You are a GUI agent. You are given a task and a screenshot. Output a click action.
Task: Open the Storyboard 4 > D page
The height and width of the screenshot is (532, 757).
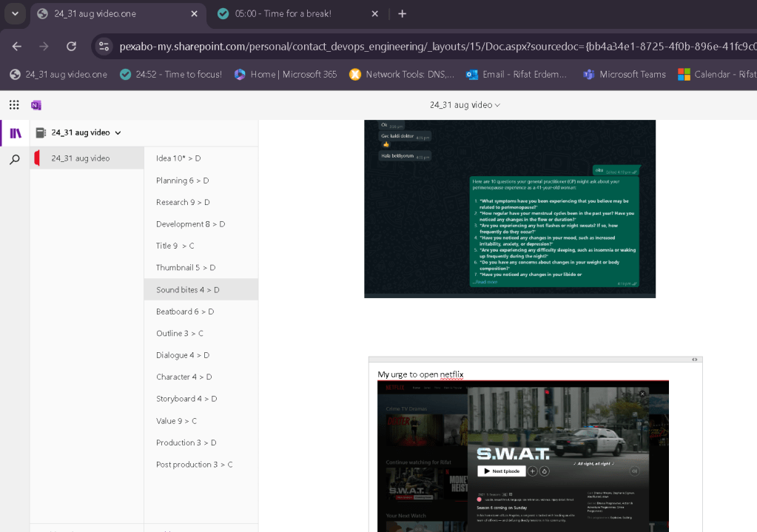point(201,399)
